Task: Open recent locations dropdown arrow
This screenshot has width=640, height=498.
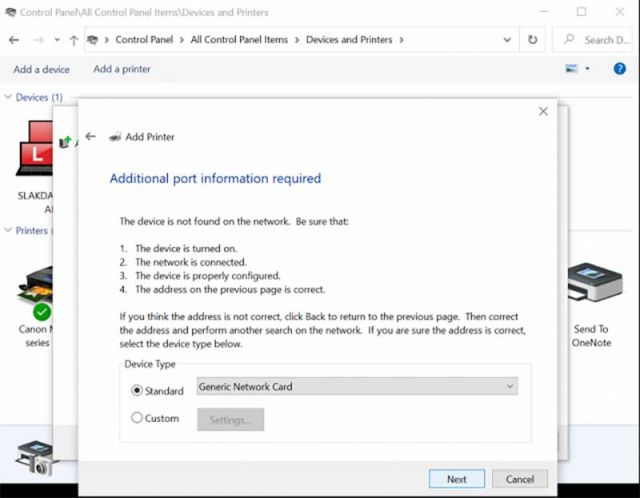Action: 57,40
